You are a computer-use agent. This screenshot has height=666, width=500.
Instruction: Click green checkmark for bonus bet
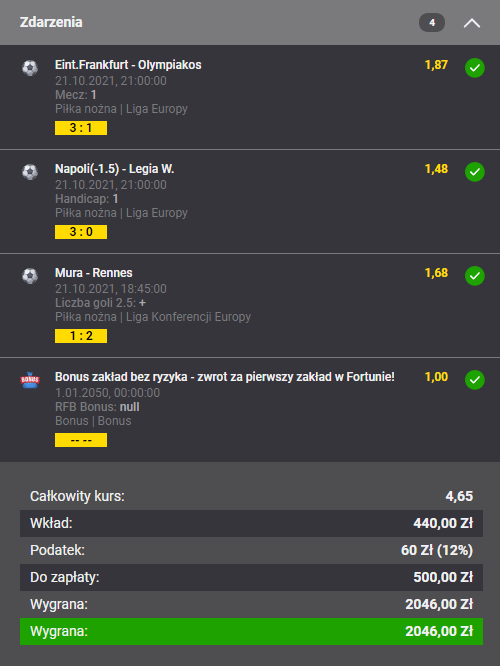(x=475, y=380)
